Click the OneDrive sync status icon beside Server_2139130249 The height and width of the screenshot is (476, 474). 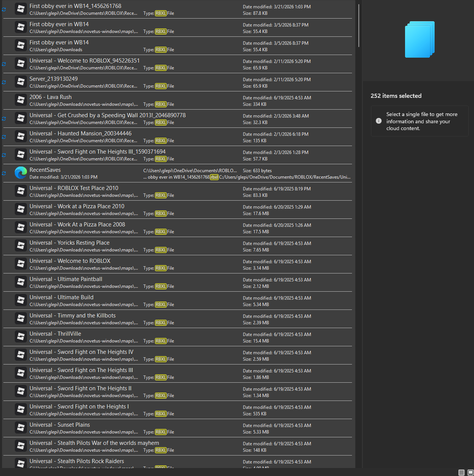coord(4,82)
